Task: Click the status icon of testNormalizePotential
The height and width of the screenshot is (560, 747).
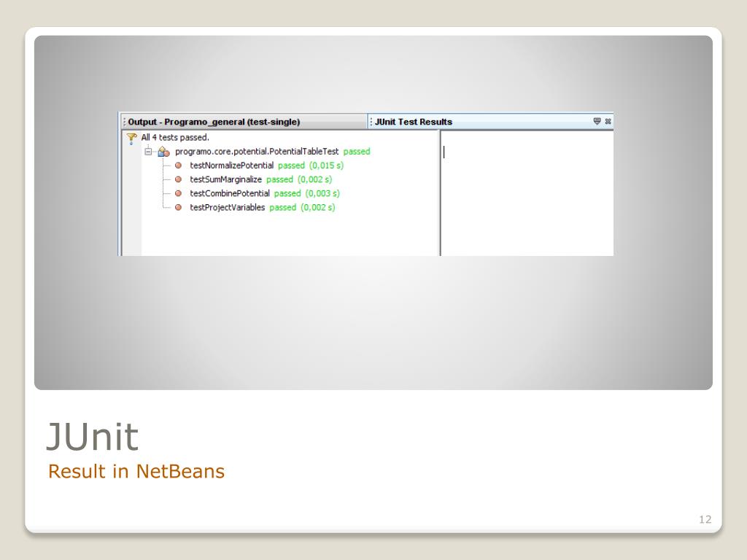Action: point(178,166)
